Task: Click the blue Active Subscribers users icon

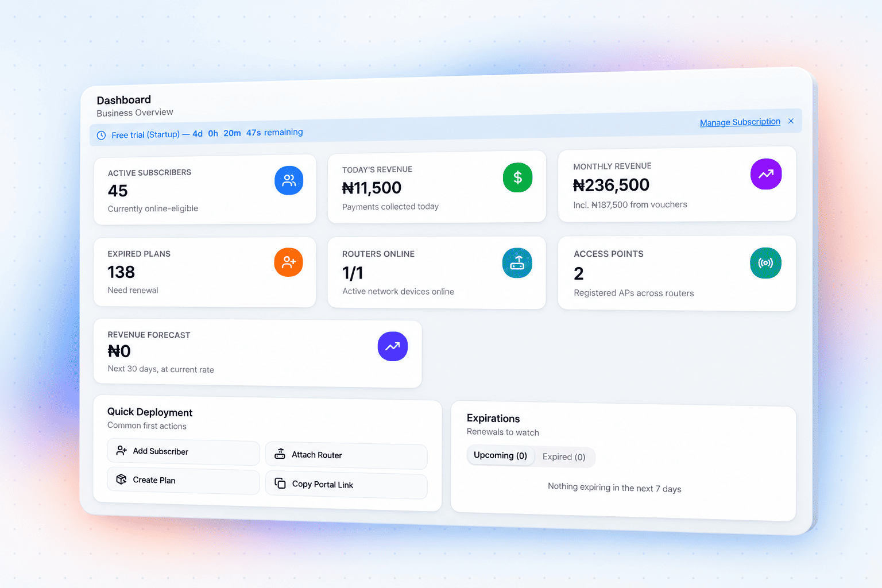Action: point(289,180)
